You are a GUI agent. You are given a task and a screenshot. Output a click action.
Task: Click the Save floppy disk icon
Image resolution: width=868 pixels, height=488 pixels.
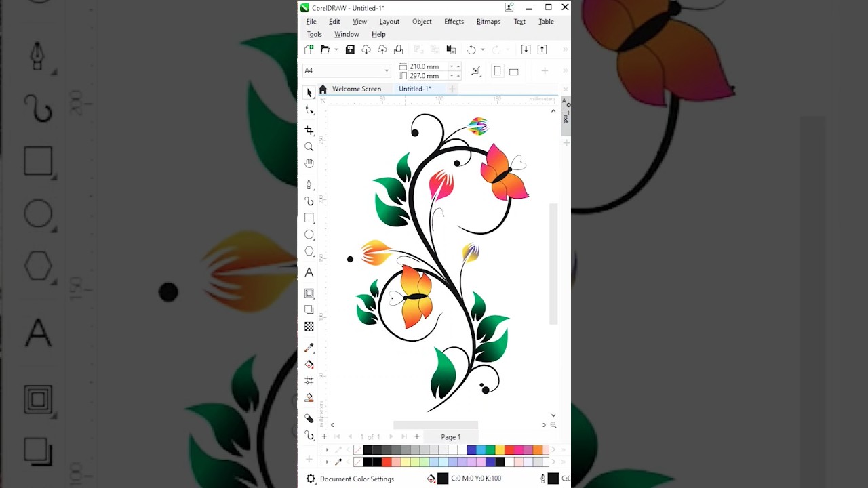pos(350,49)
